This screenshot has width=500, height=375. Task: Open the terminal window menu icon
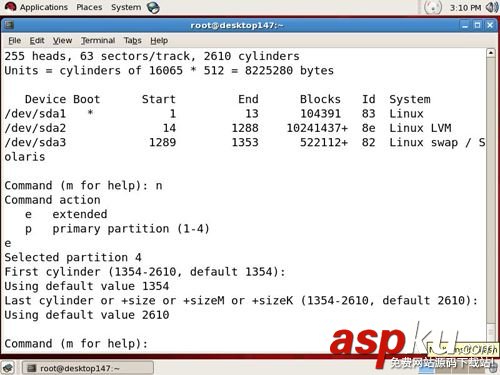coord(9,25)
